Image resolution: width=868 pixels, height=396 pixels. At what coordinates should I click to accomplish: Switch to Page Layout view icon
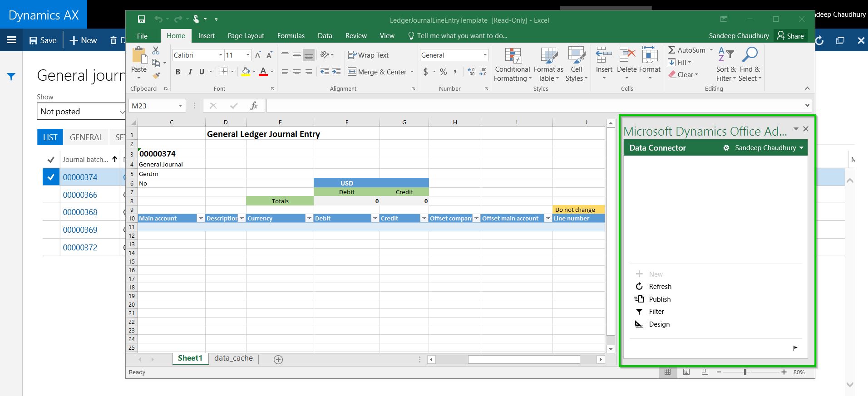coord(686,372)
